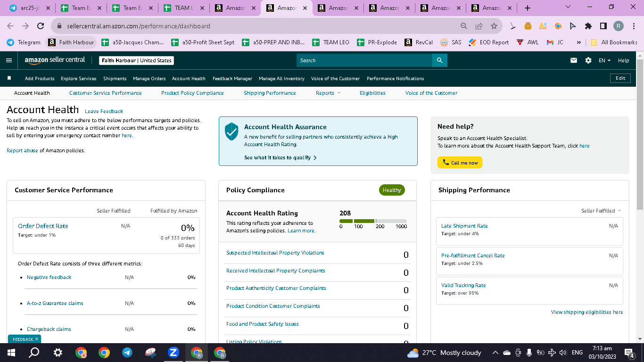Open the zoom magnifier in the address bar
The height and width of the screenshot is (362, 644).
464,26
